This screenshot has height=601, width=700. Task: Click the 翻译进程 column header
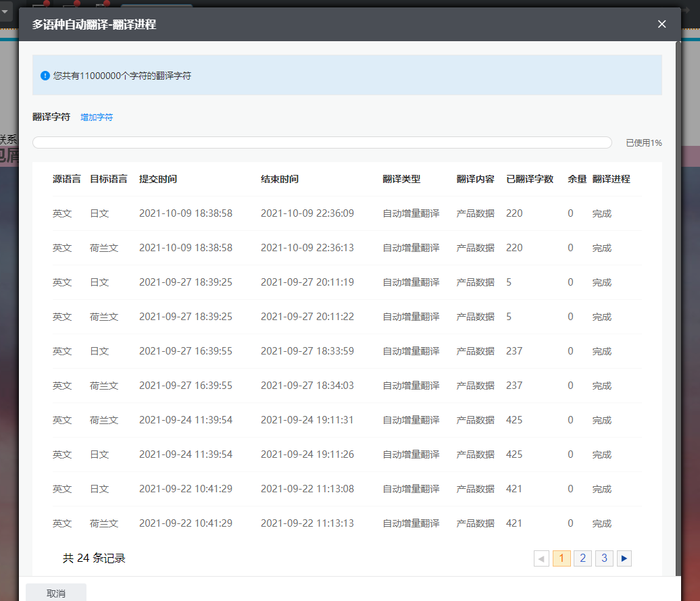coord(611,179)
